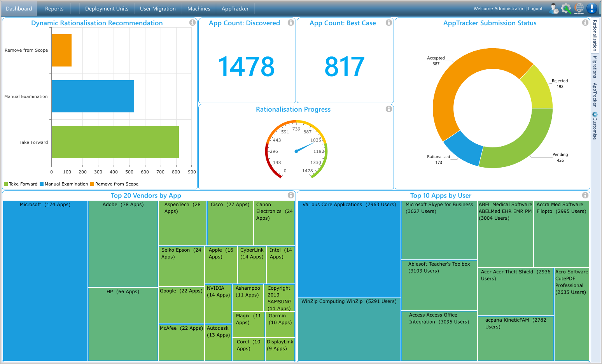Select the NVIDIA (14 Apps) tile

pyautogui.click(x=218, y=304)
